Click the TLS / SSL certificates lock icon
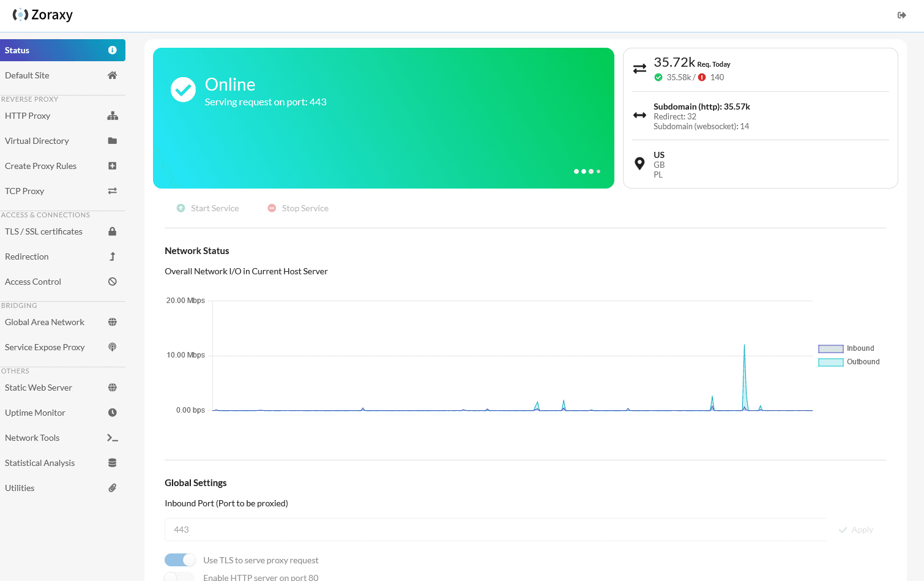This screenshot has width=924, height=581. click(x=113, y=231)
